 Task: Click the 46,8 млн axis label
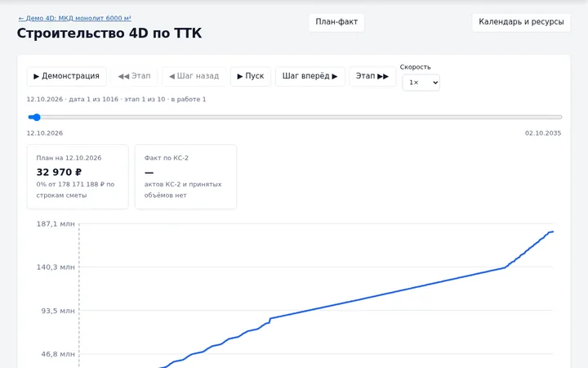pyautogui.click(x=58, y=354)
